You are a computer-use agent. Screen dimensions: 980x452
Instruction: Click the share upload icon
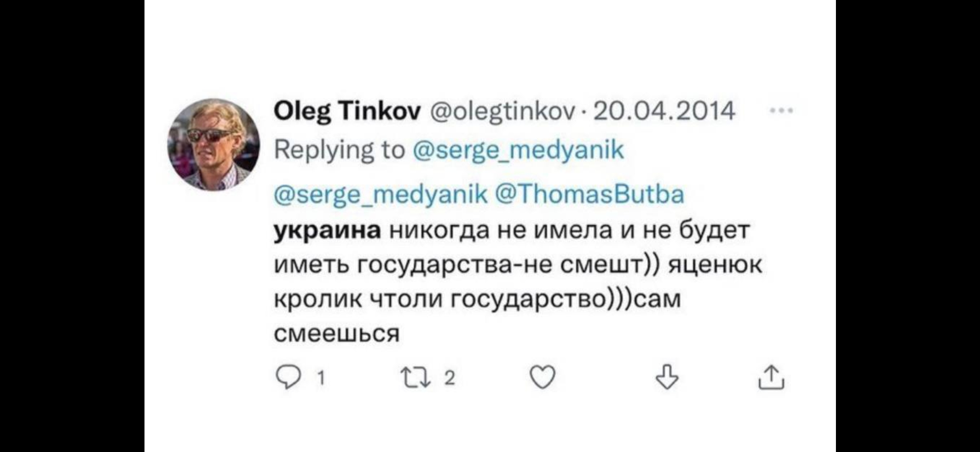coord(771,378)
